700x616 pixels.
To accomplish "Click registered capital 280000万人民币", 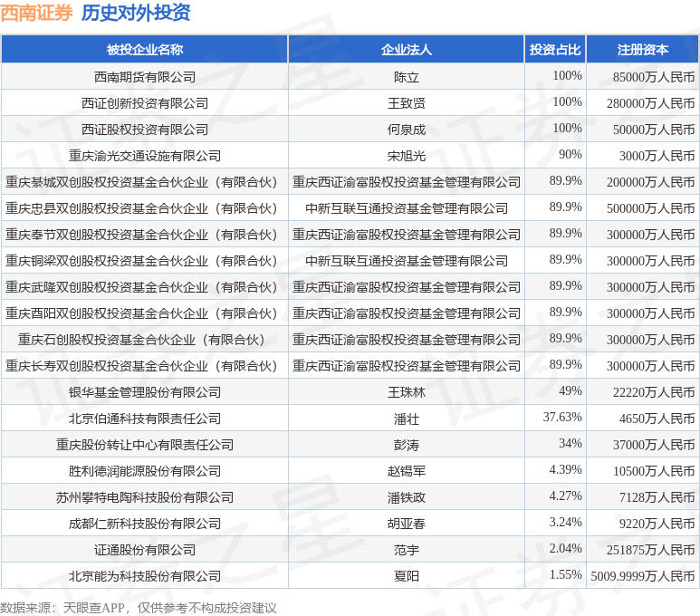I will [651, 103].
